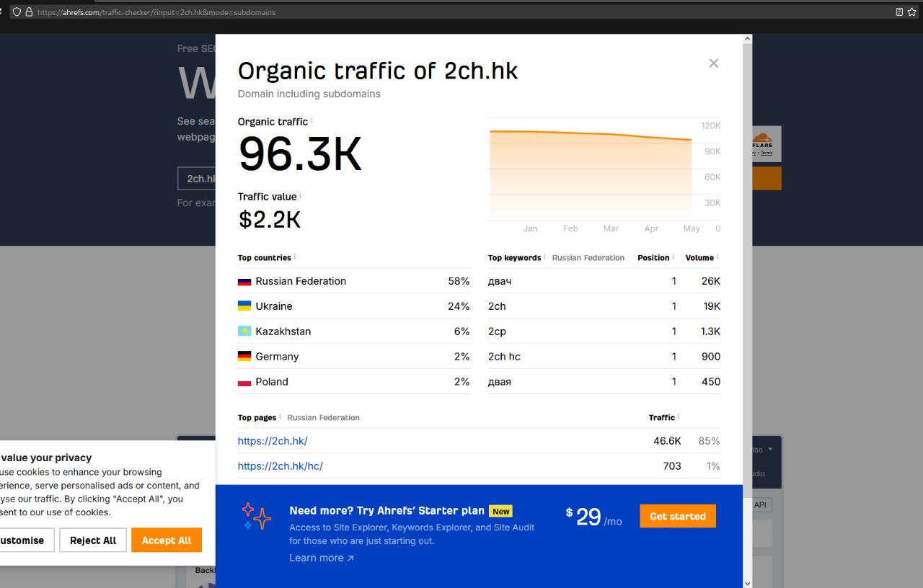Open the Learn more link
The width and height of the screenshot is (923, 588).
pos(322,558)
